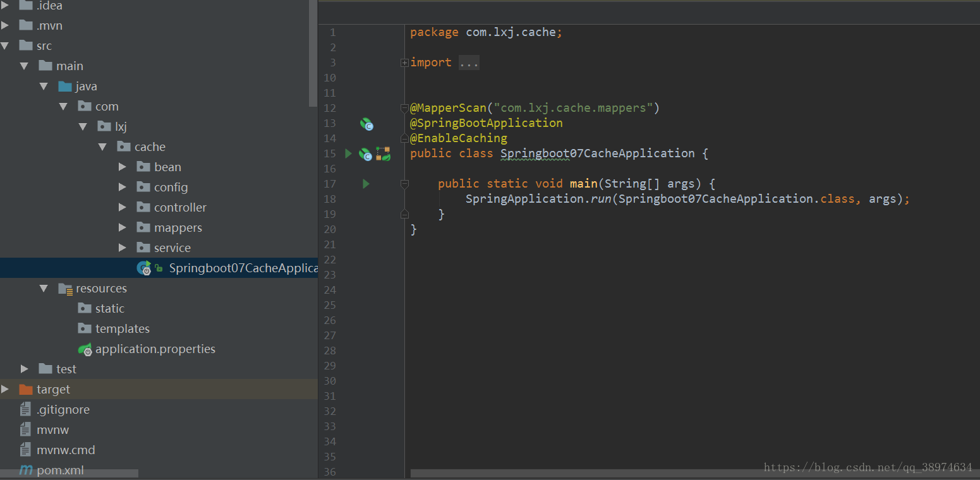Image resolution: width=980 pixels, height=480 pixels.
Task: Expand the .idea folder arrow
Action: click(5, 5)
